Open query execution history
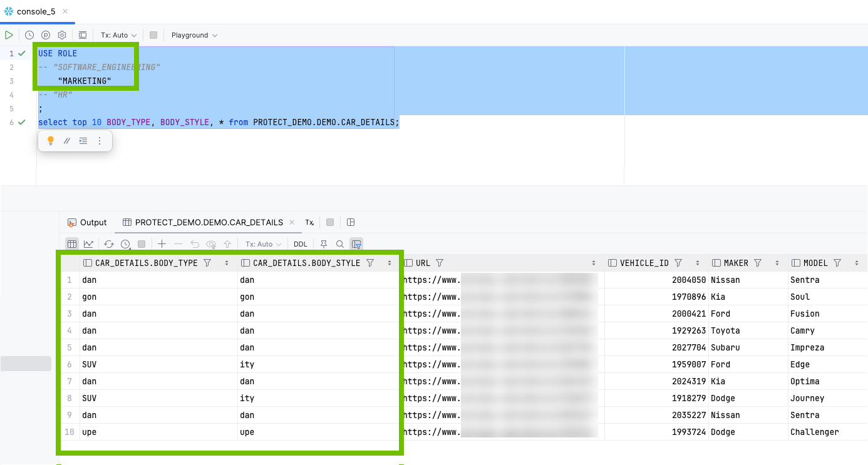The image size is (868, 465). point(29,35)
